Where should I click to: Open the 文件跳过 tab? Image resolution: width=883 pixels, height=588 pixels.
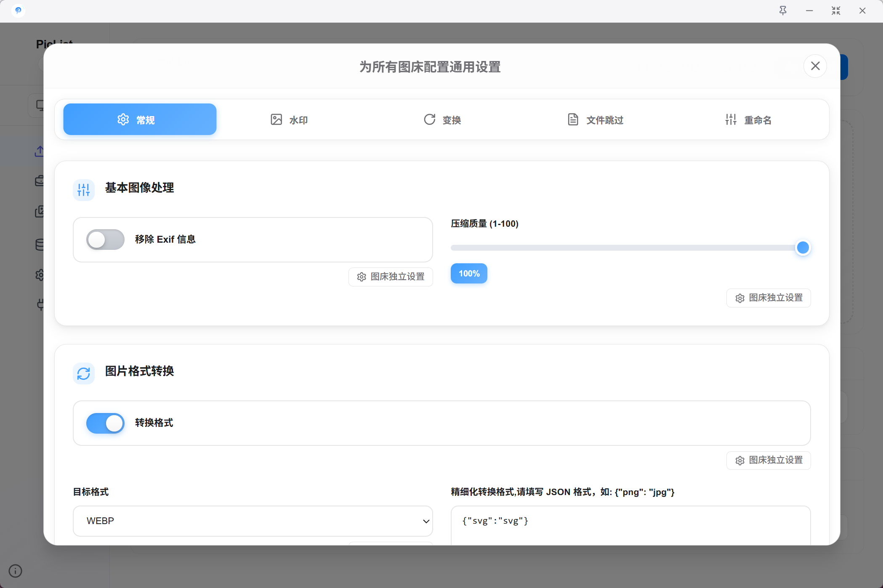595,120
